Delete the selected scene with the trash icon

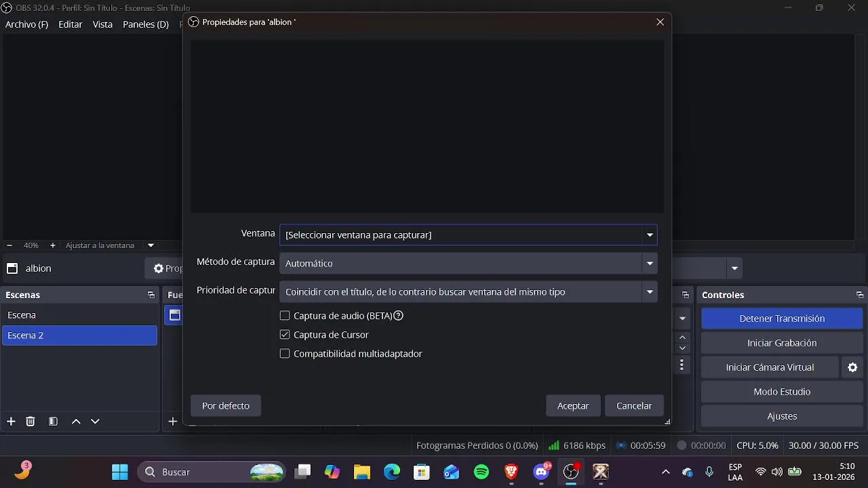click(31, 422)
